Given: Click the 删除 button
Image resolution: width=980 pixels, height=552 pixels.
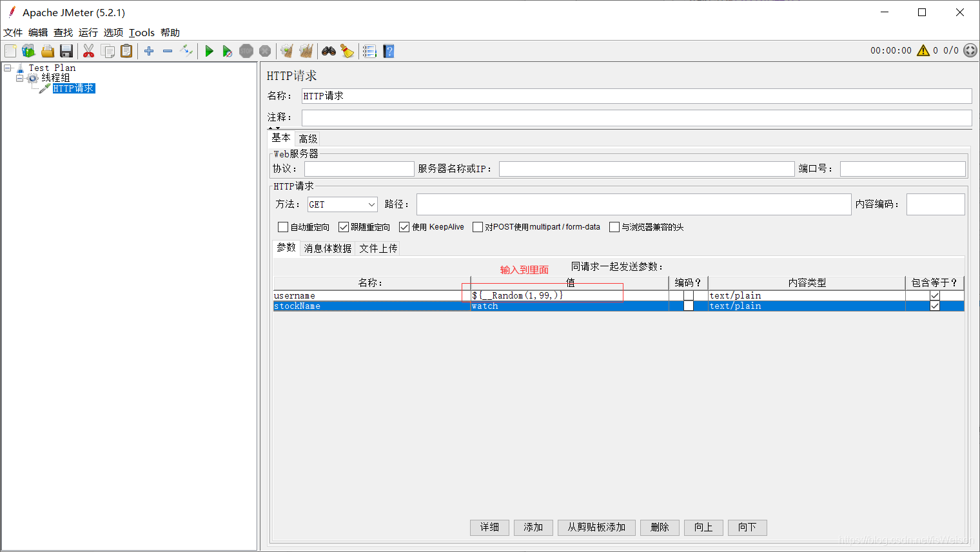Looking at the screenshot, I should point(660,527).
